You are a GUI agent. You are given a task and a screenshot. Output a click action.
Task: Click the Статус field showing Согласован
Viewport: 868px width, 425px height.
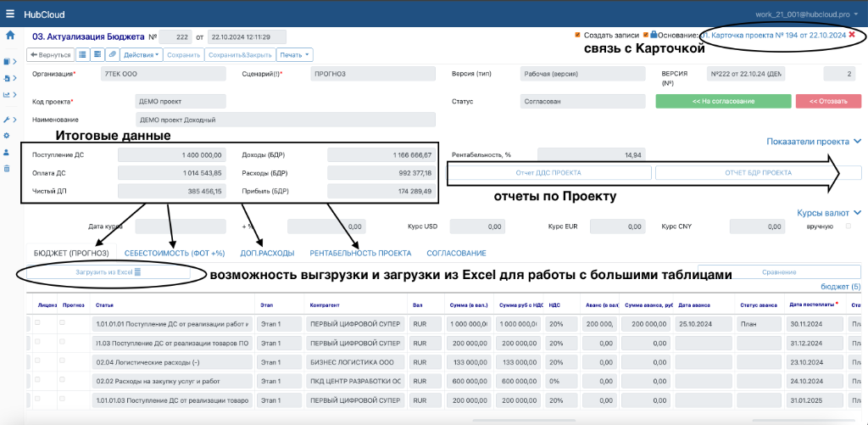(583, 102)
